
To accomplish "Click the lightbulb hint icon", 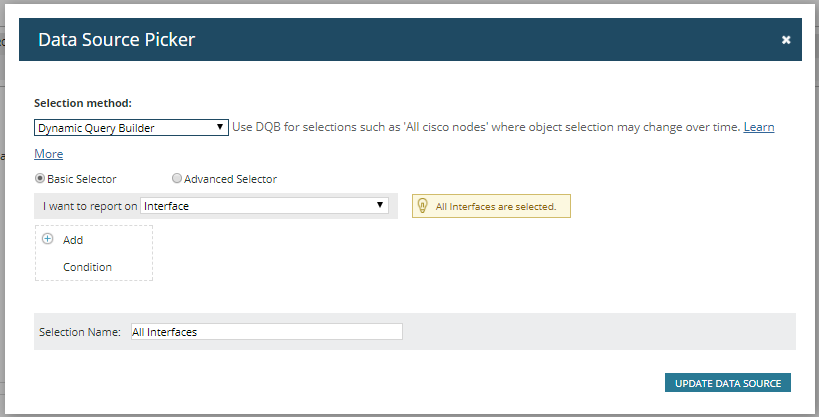I will click(424, 206).
